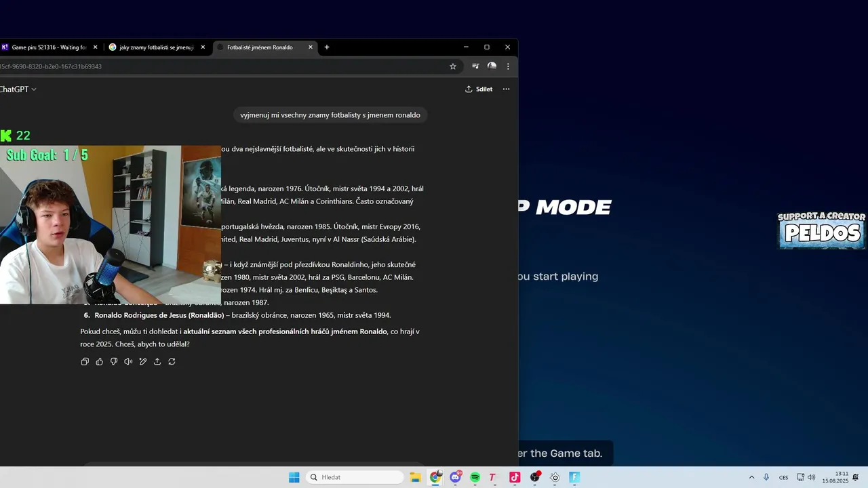Screen dimensions: 868x488
Task: Edit the response in canvas icon
Action: (x=143, y=362)
